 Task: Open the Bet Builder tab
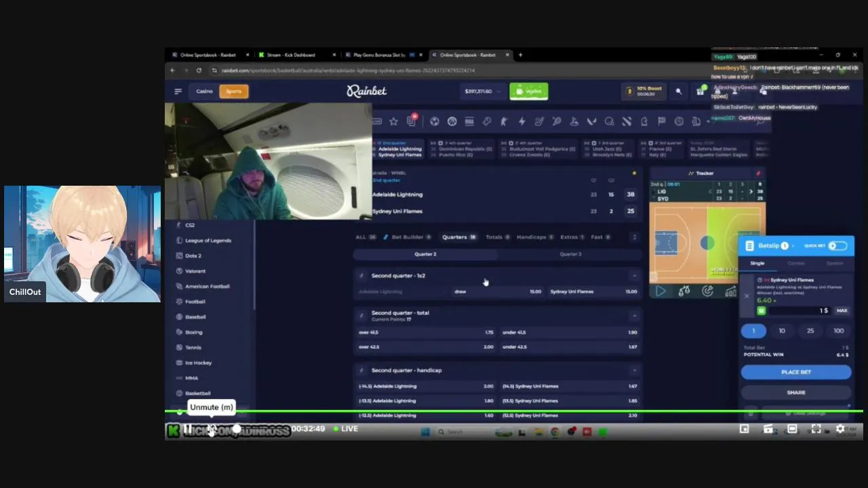point(408,237)
